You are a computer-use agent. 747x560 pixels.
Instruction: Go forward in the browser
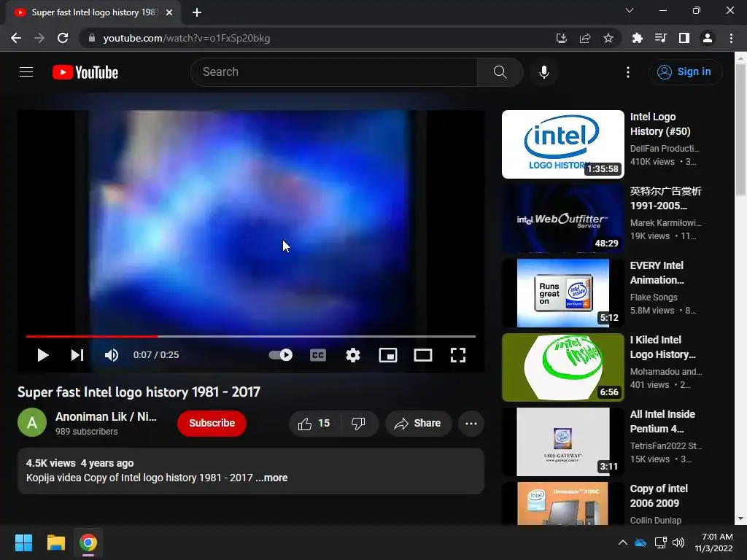[39, 38]
